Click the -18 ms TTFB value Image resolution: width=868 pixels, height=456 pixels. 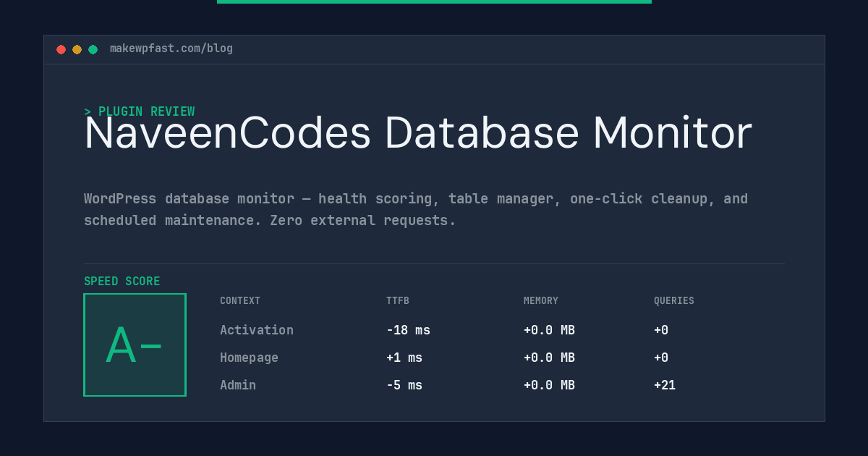(x=408, y=330)
